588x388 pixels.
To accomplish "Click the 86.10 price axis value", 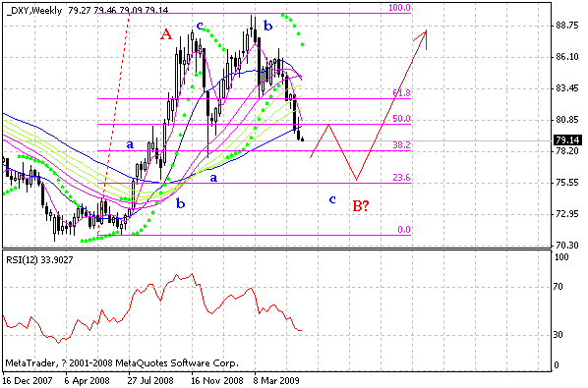I will 567,57.
